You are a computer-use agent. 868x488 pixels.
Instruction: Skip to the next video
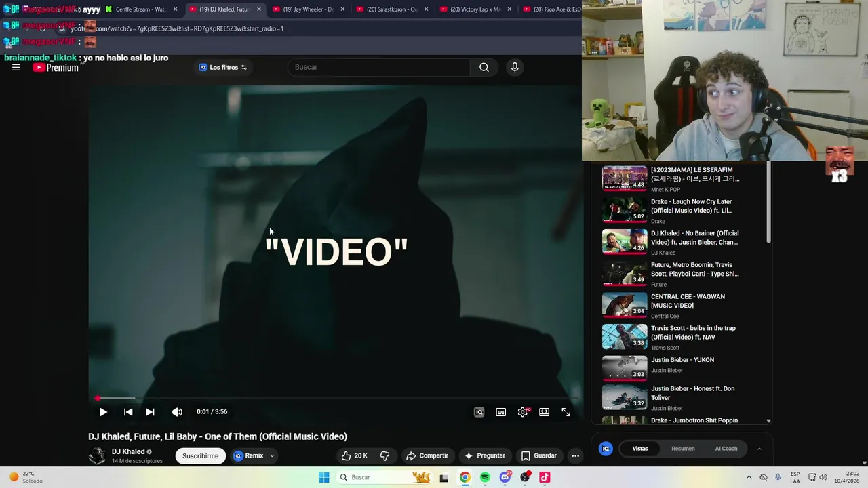point(150,412)
